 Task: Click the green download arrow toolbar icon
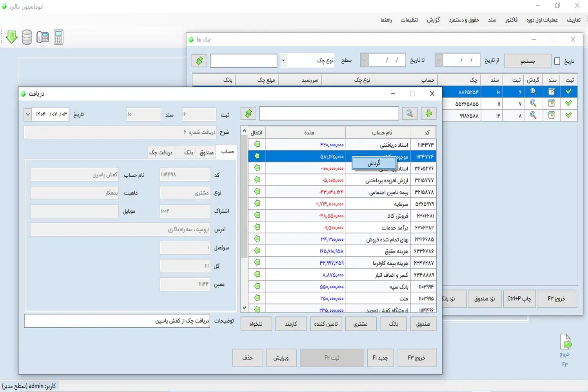pos(12,37)
